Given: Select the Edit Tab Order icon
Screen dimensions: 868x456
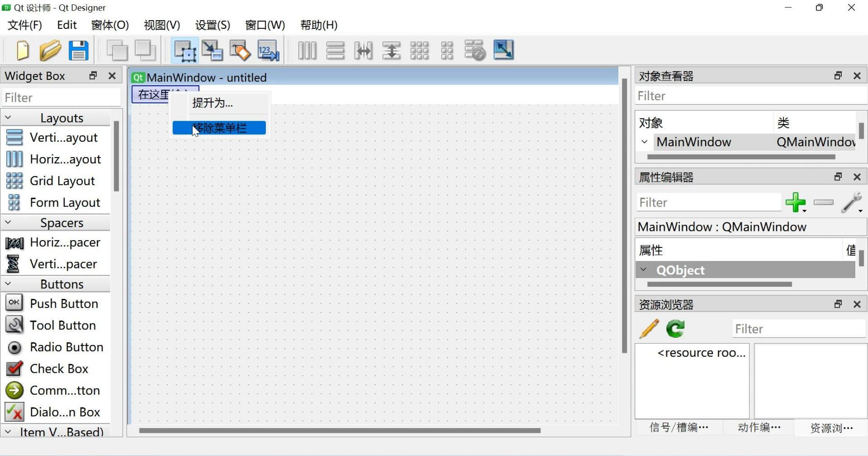Looking at the screenshot, I should (x=268, y=50).
